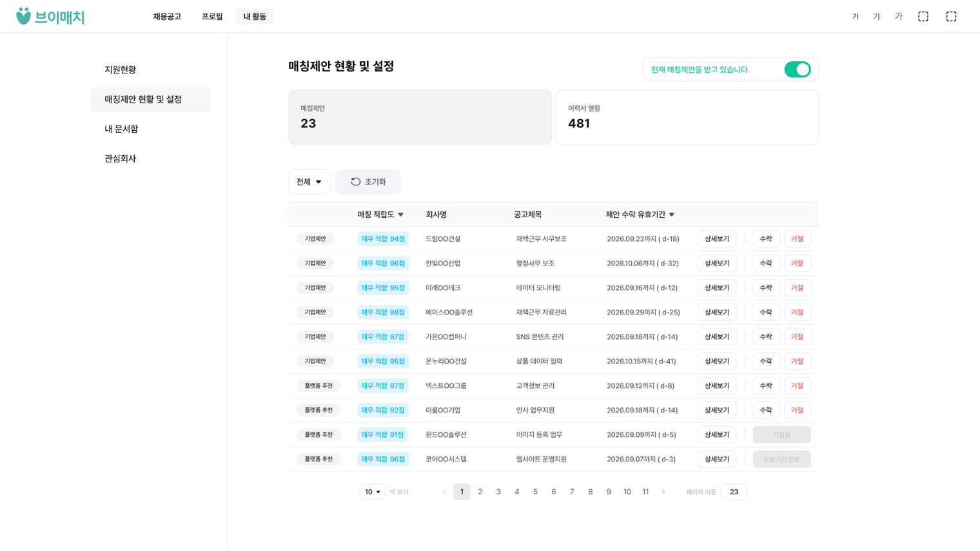
Task: Open the 전체 filter dropdown
Action: click(309, 182)
